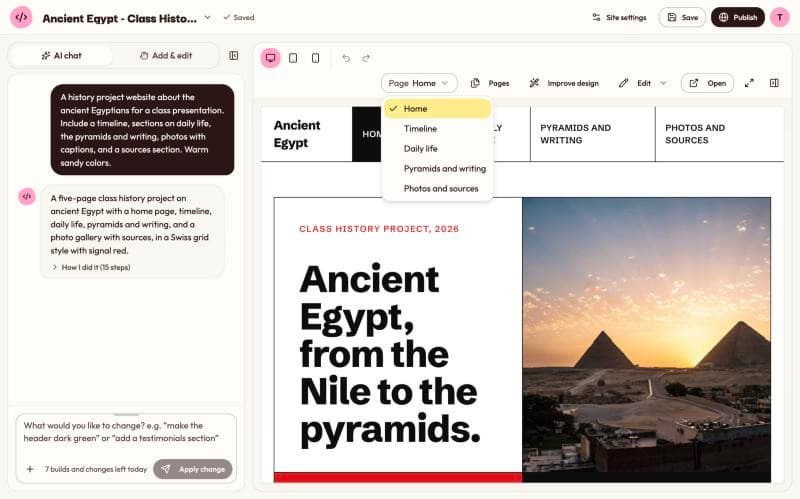Switch to the Add & edit tab
The width and height of the screenshot is (800, 499).
[x=166, y=56]
